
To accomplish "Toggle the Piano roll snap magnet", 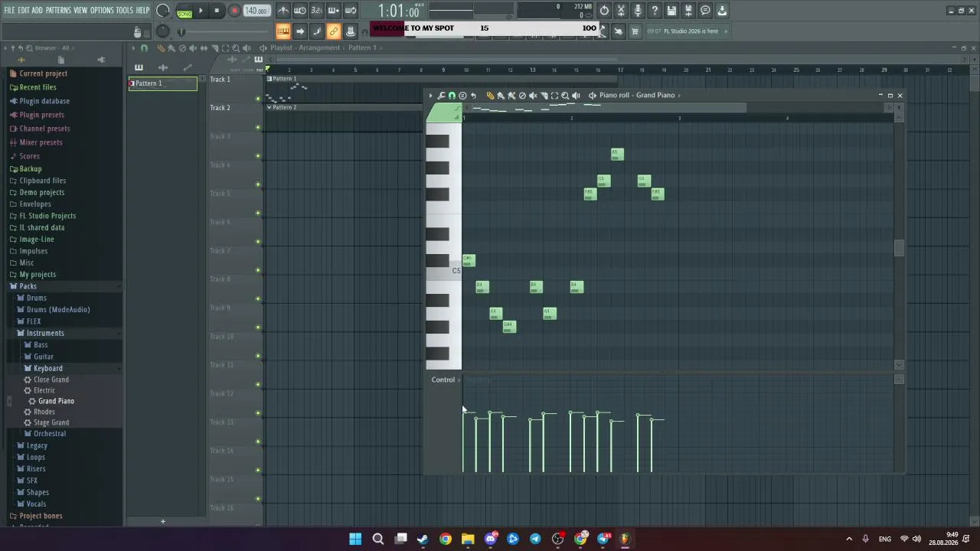I will click(x=452, y=96).
